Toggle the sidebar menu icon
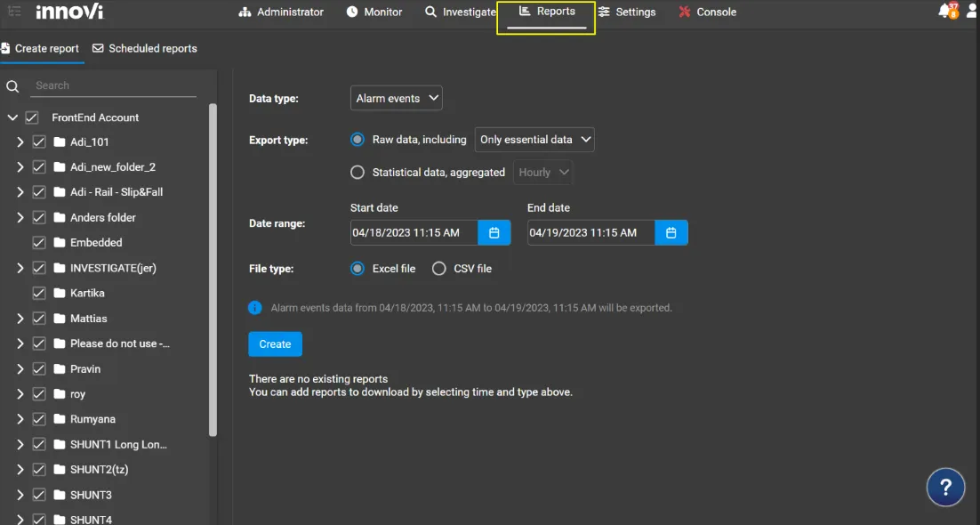This screenshot has width=980, height=525. coord(13,12)
